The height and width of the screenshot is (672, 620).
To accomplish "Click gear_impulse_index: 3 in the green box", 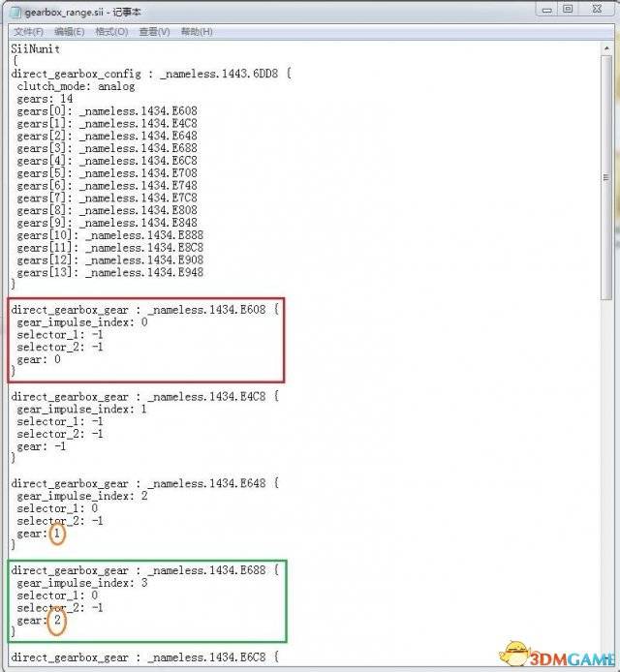I will pos(82,583).
